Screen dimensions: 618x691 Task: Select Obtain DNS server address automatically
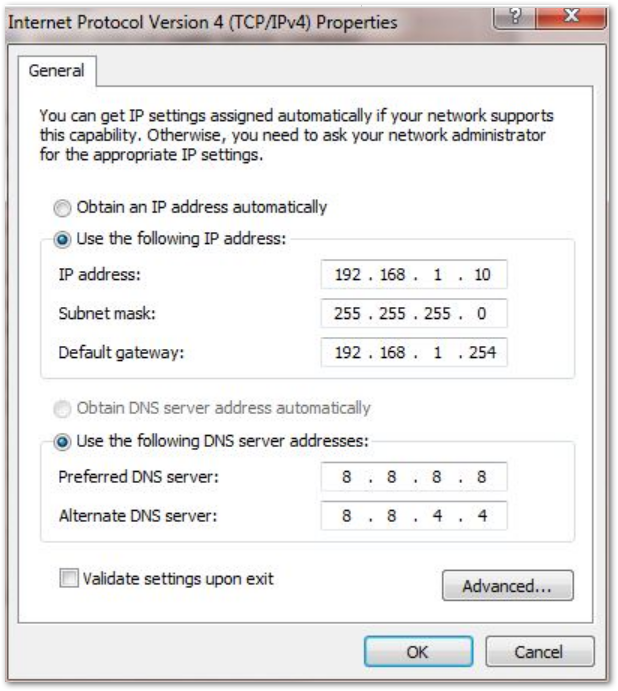(64, 408)
